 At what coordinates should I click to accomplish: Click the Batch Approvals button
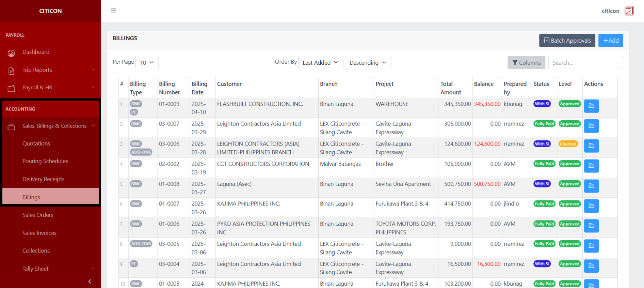pos(567,41)
